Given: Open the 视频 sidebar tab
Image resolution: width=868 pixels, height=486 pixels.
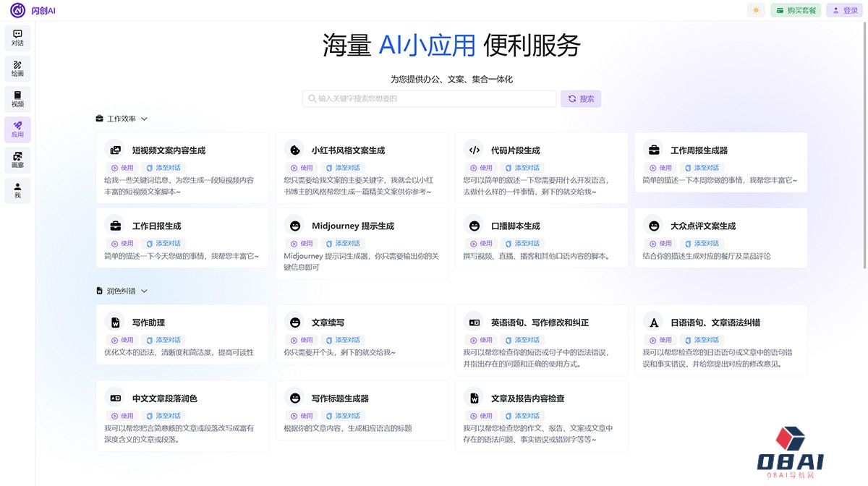Looking at the screenshot, I should click(x=17, y=99).
